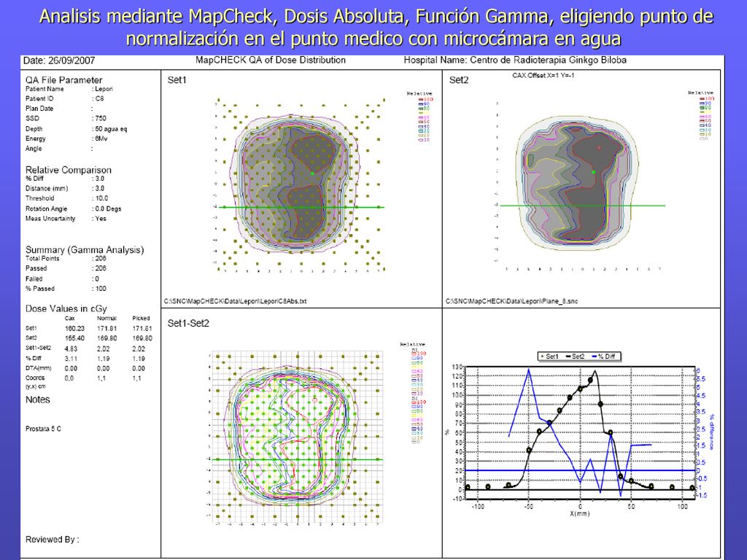This screenshot has height=560, width=747.
Task: Click the 'Notes' heading
Action: click(38, 400)
